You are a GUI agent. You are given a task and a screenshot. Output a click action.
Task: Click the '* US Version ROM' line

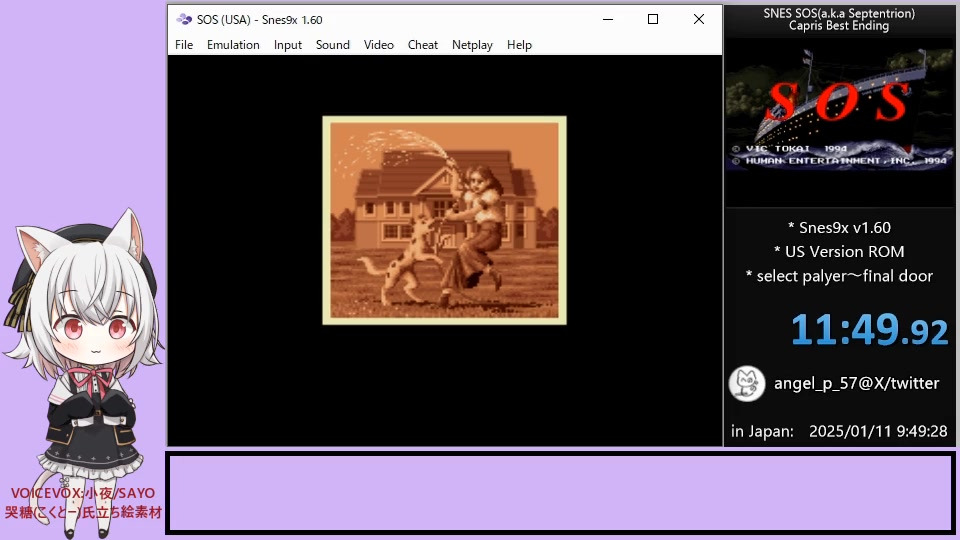(x=839, y=252)
